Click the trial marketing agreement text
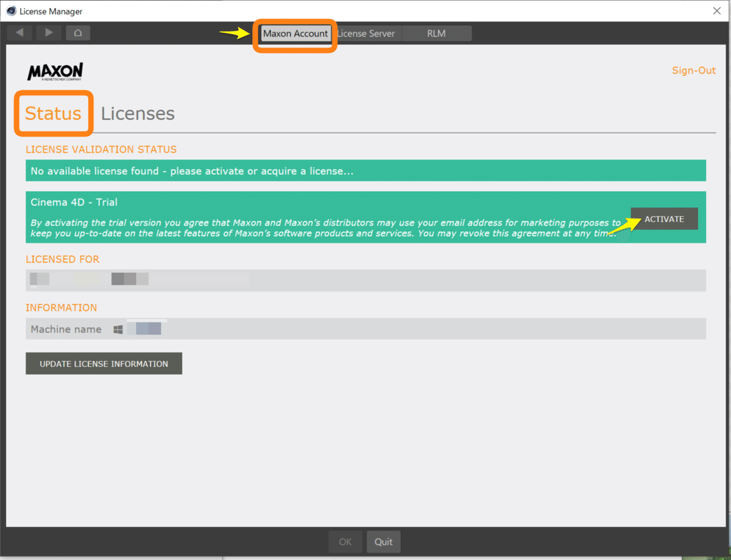731x560 pixels. click(326, 228)
